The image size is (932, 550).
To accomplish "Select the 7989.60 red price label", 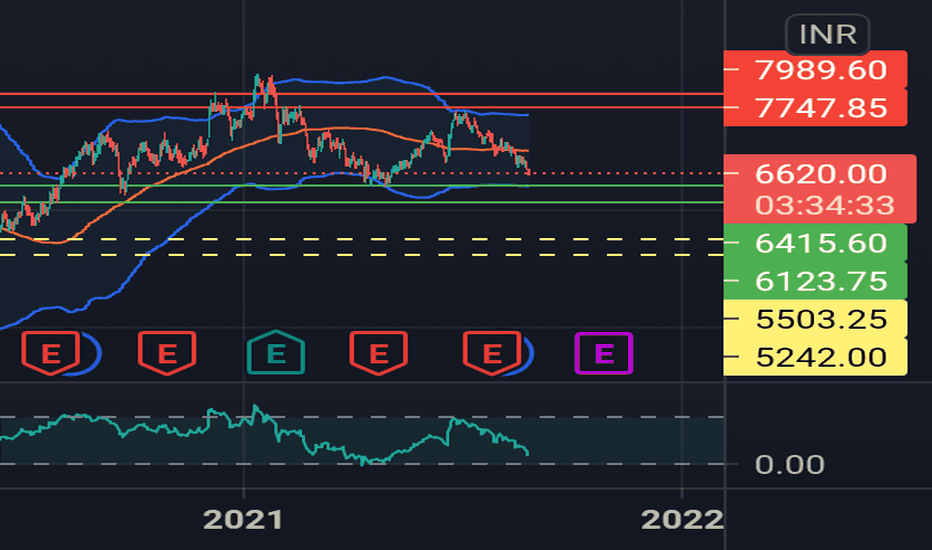I will click(815, 70).
